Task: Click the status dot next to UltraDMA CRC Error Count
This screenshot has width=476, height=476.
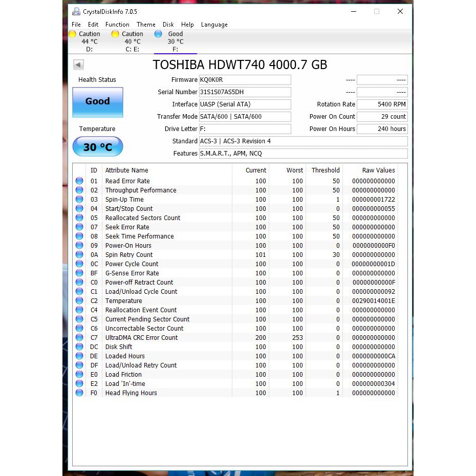Action: [79, 338]
